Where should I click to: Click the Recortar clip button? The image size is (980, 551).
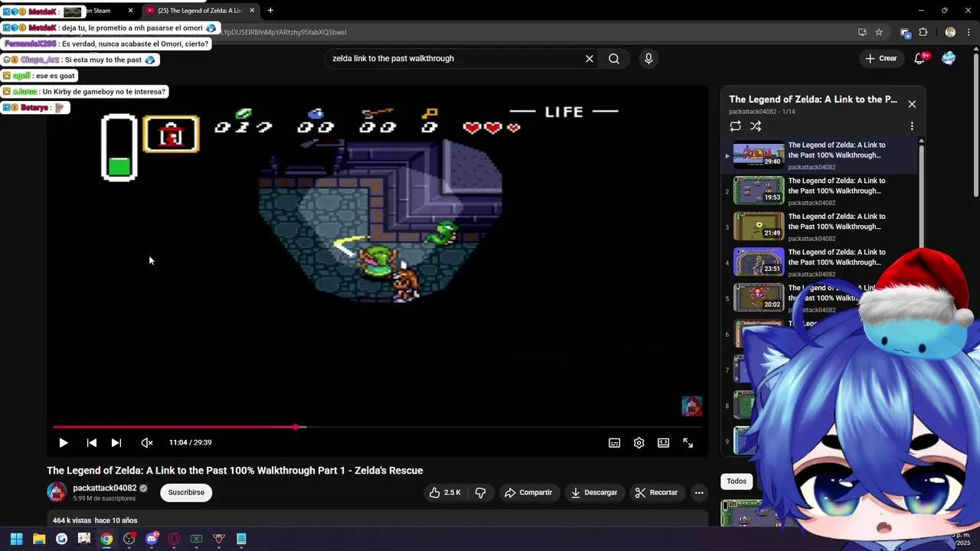[x=657, y=493]
